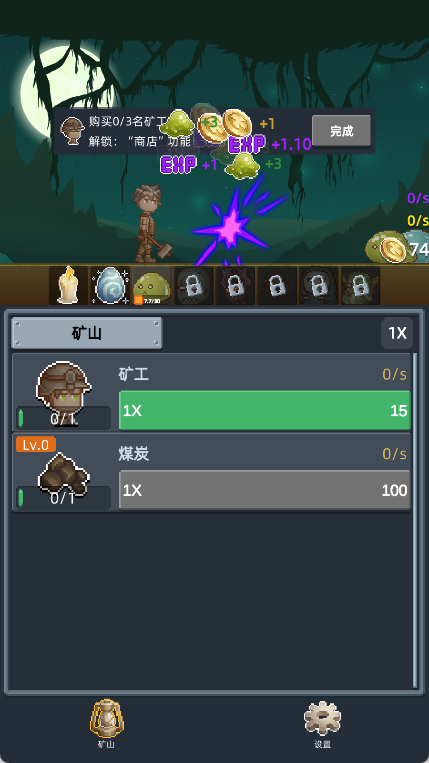Click the coal pile icon
Viewport: 429px width, 763px height.
[64, 473]
